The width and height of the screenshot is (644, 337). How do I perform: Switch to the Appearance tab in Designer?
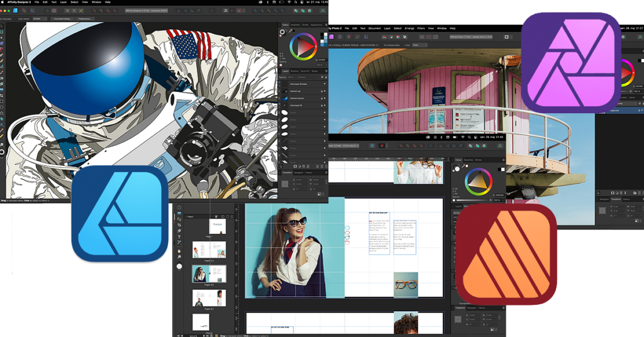(x=316, y=25)
